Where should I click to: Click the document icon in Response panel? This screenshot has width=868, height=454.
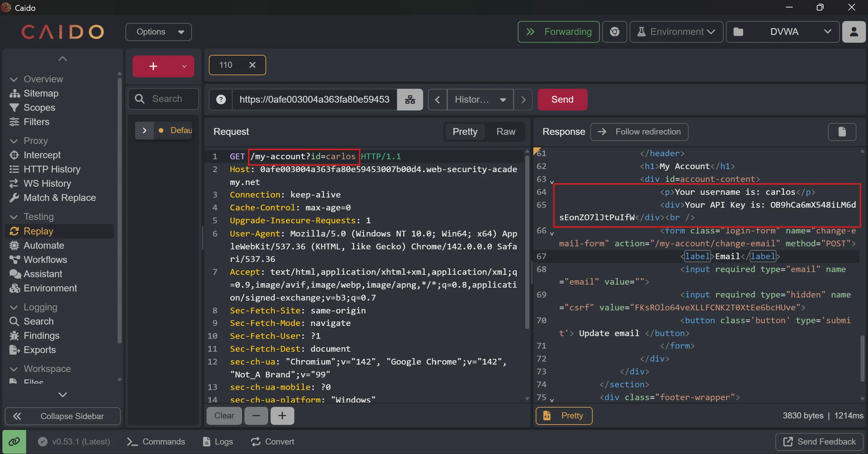pos(842,132)
